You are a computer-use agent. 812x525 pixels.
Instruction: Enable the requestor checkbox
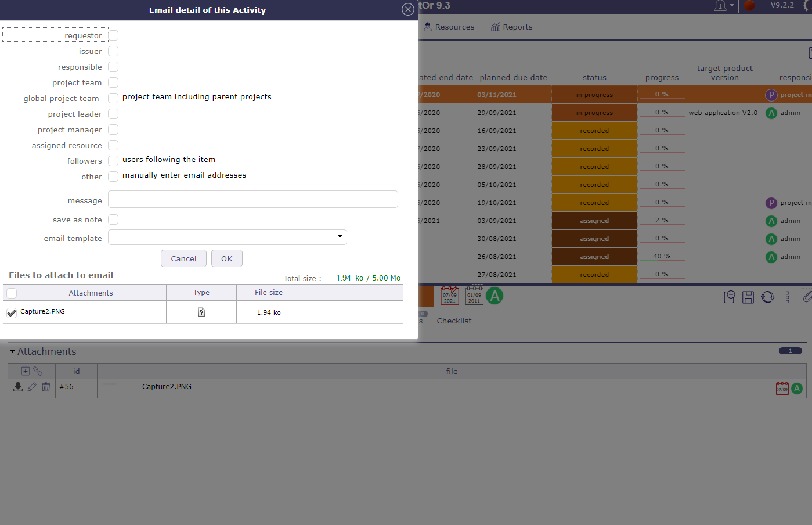113,35
